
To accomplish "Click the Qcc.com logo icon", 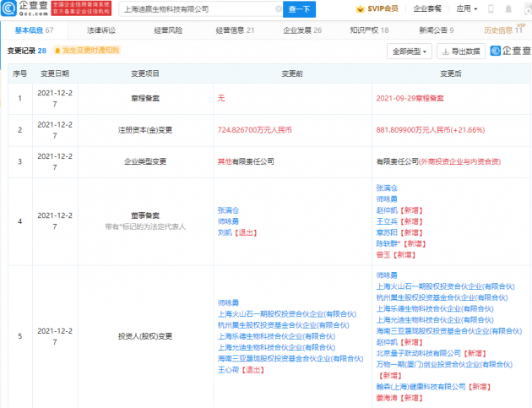I will click(8, 8).
